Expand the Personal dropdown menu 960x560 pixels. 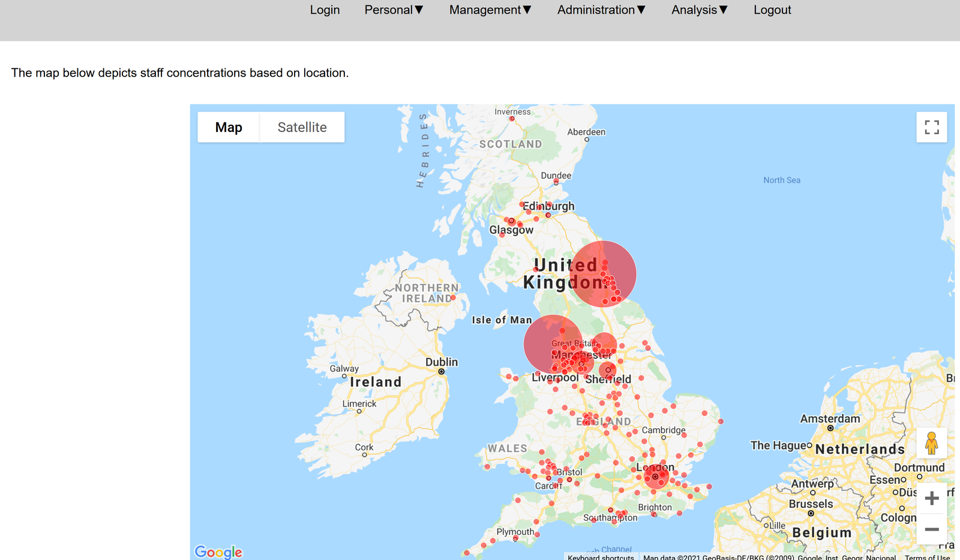click(394, 10)
